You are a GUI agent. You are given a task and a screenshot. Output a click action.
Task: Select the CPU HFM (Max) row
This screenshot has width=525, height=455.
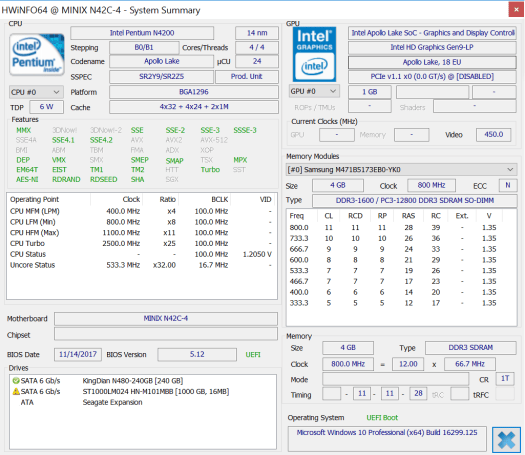(x=142, y=233)
